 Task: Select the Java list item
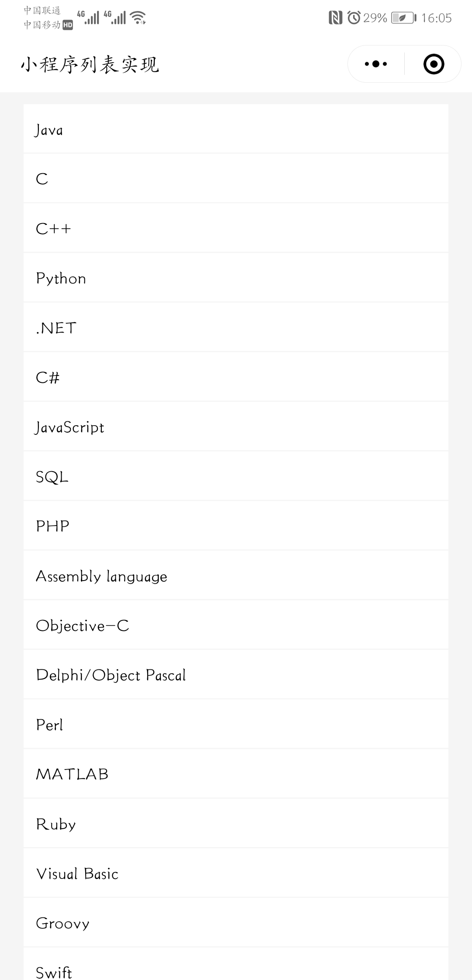point(236,129)
